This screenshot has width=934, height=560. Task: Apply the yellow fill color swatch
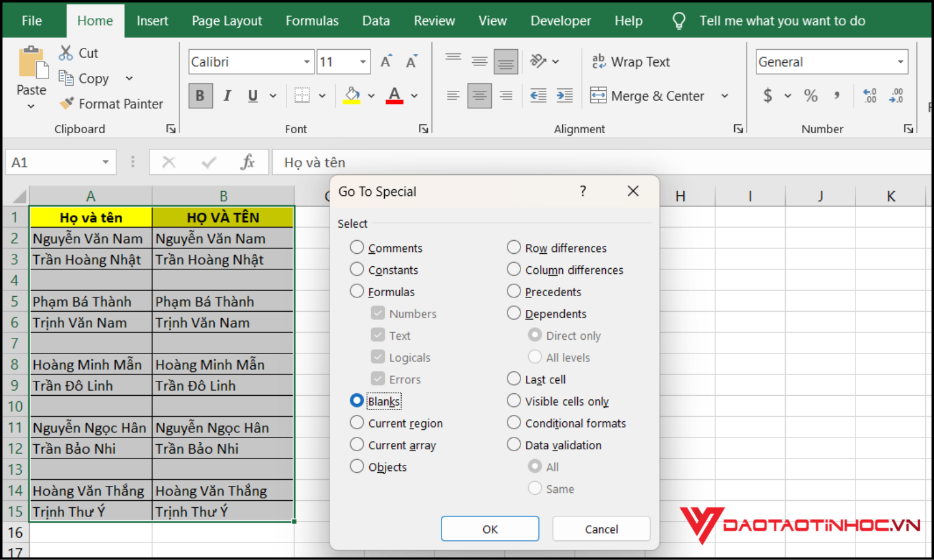click(x=352, y=96)
